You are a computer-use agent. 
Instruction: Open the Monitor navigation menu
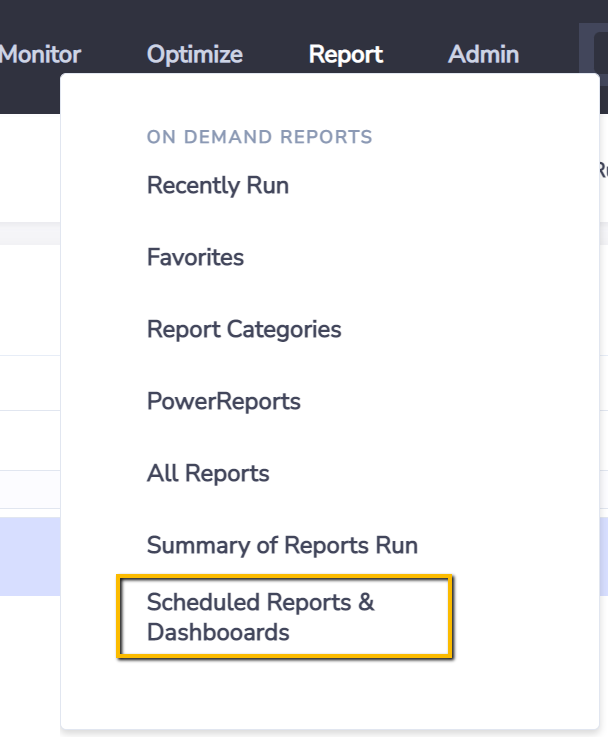click(x=40, y=54)
